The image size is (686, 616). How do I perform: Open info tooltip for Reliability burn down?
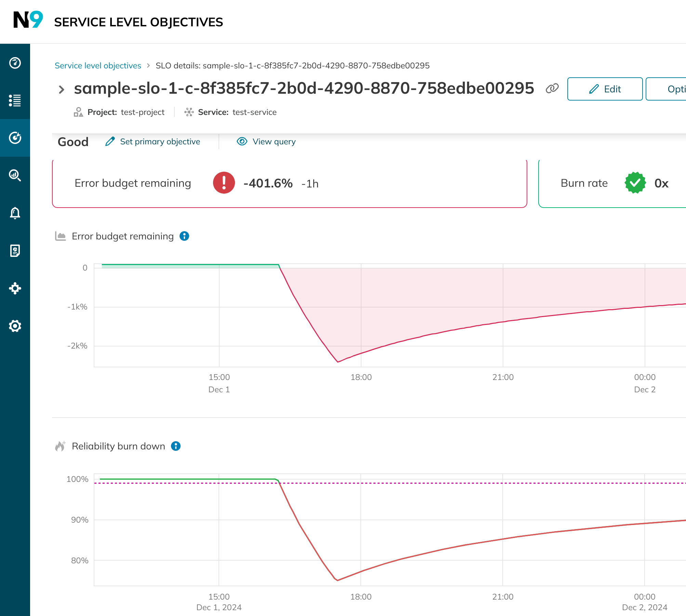(176, 446)
